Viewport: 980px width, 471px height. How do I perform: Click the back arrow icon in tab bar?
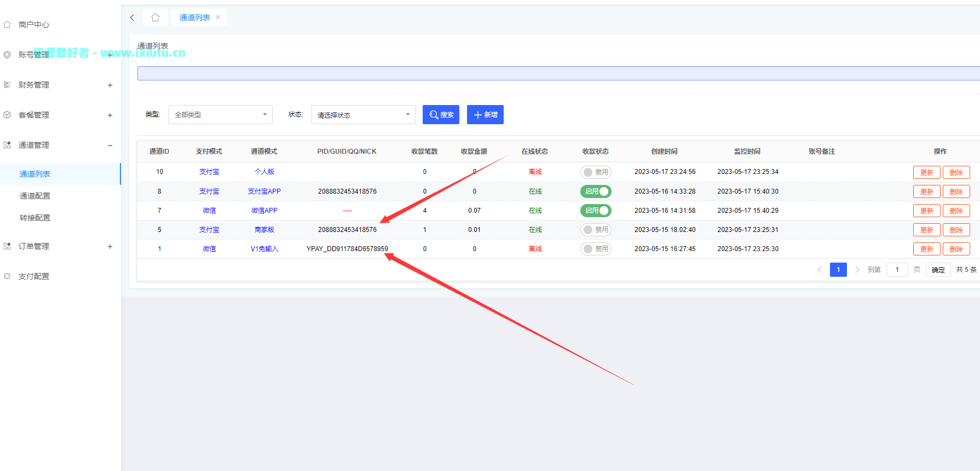[x=132, y=18]
